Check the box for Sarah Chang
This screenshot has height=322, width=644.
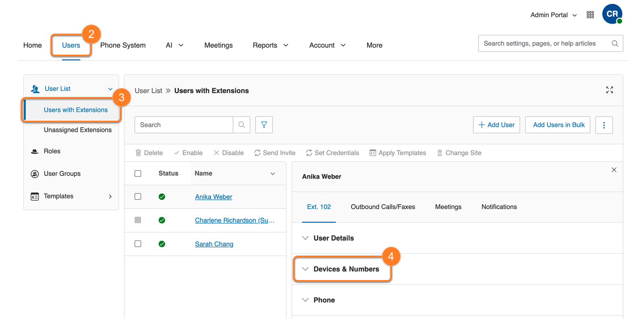(138, 244)
